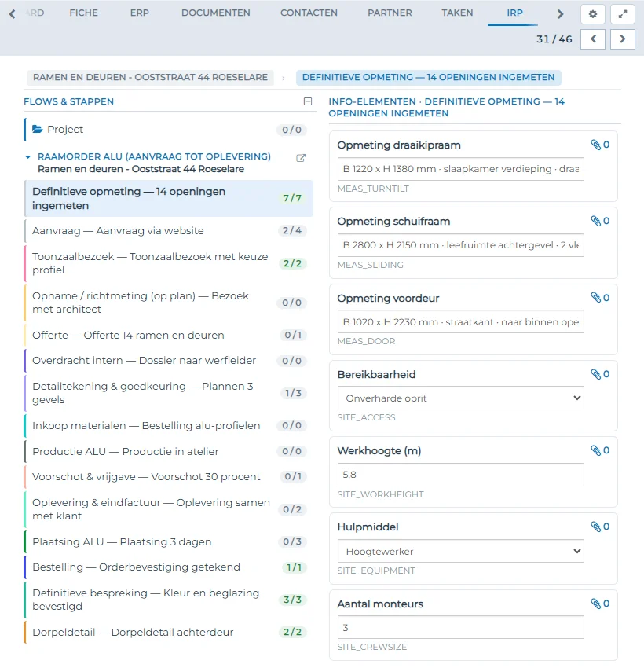Click the Opmeting draaikipraam input field
Screen dimensions: 644x668
point(460,169)
